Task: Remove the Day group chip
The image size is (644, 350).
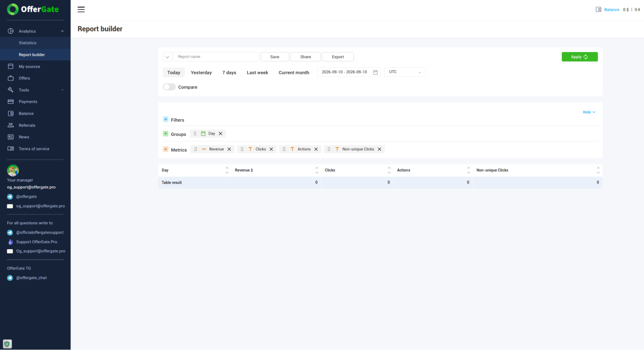Action: click(x=220, y=133)
